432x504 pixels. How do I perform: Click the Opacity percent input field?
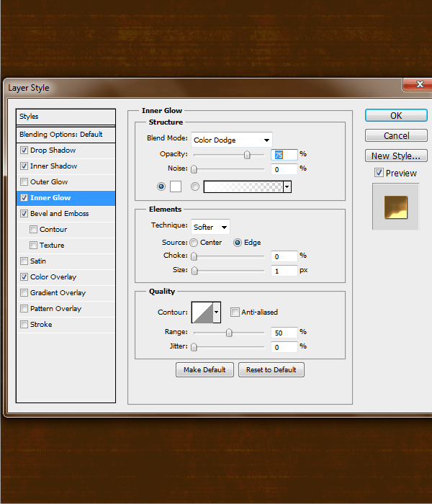[284, 155]
